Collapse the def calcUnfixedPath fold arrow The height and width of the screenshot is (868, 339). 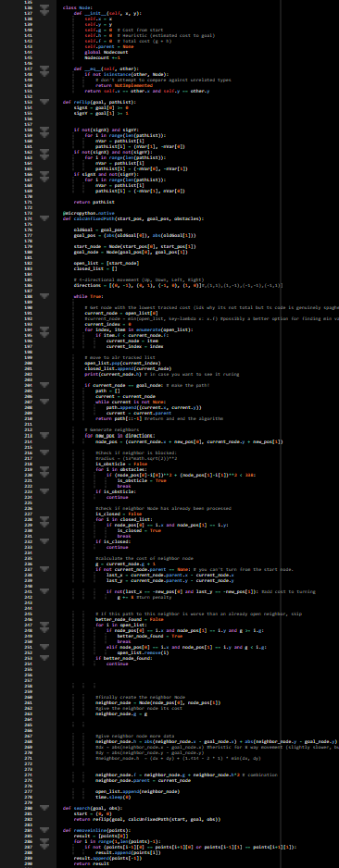44,218
